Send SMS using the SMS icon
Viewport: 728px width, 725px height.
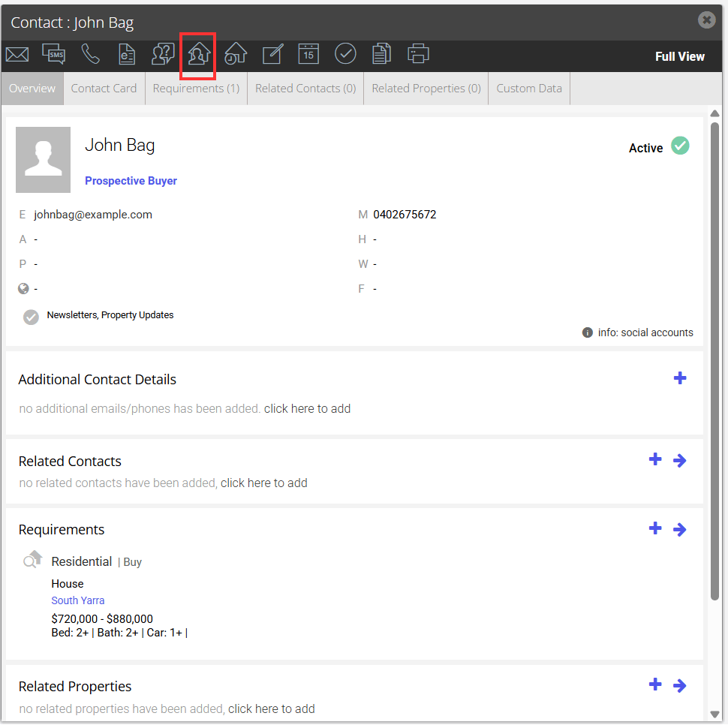pyautogui.click(x=54, y=54)
